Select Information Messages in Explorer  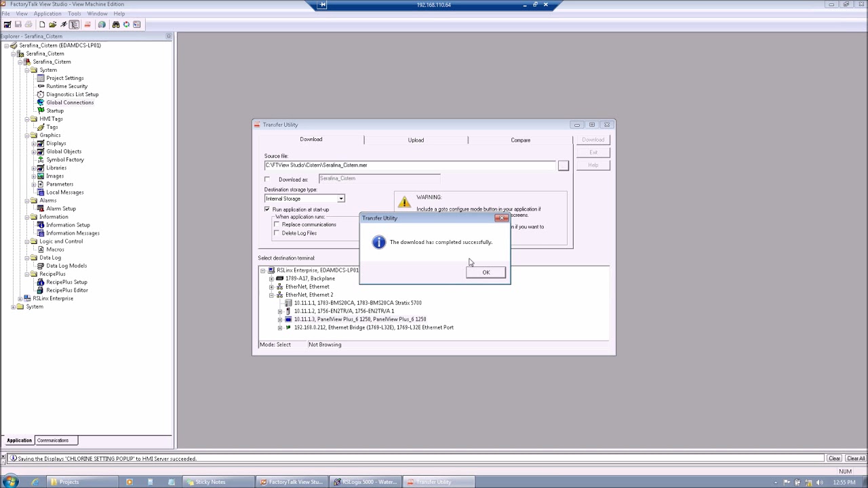click(x=73, y=233)
